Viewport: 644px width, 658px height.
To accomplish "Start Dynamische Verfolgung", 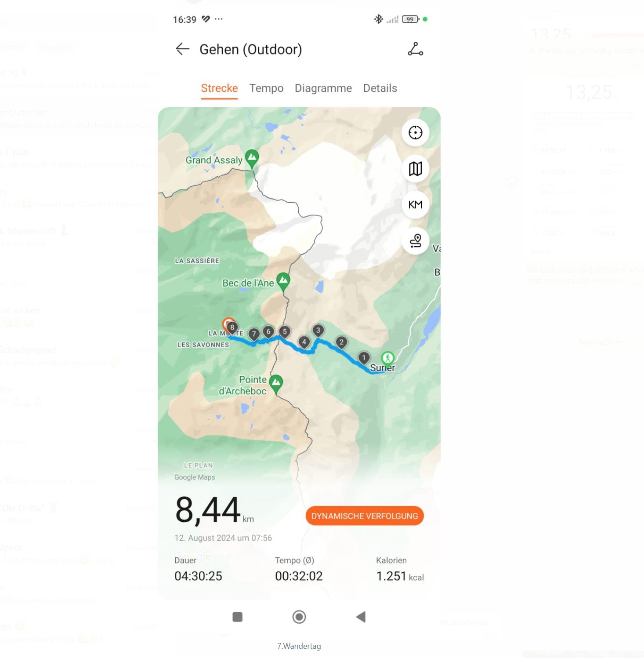I will coord(365,516).
